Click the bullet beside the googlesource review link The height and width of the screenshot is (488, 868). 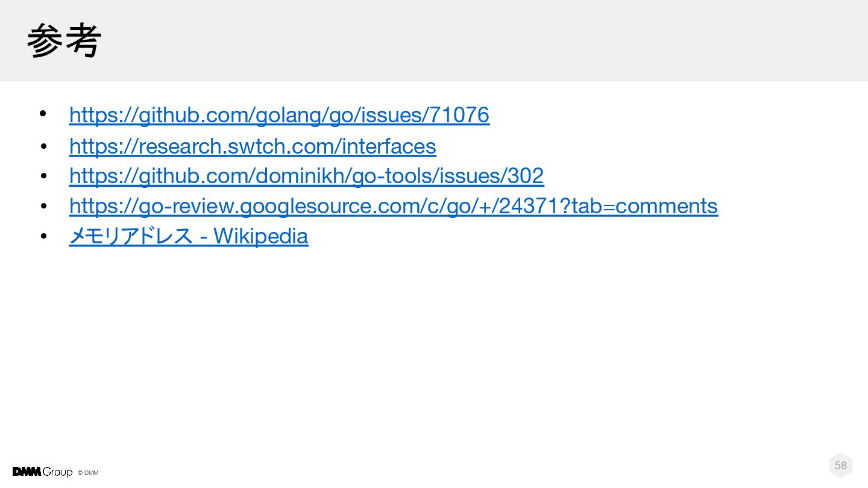coord(43,206)
